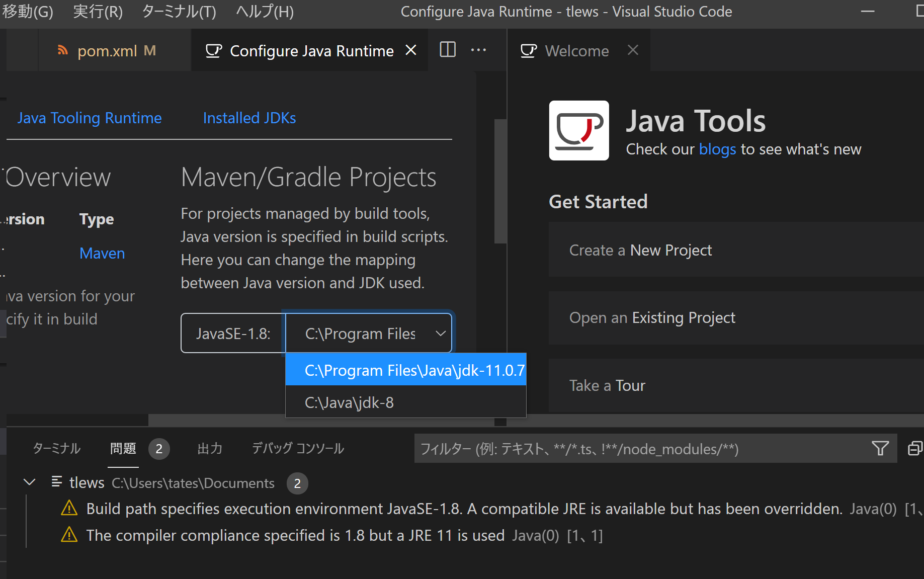Open the ヘルプ(H) menu

pyautogui.click(x=265, y=12)
